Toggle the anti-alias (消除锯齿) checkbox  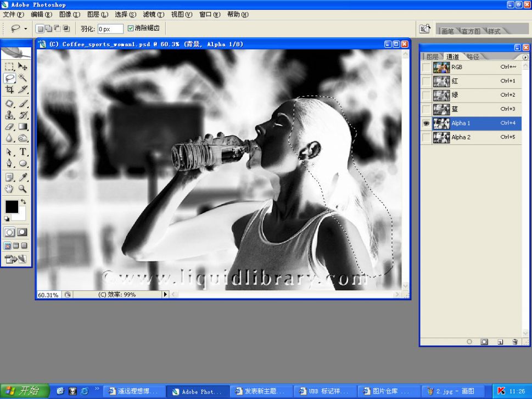tap(130, 29)
